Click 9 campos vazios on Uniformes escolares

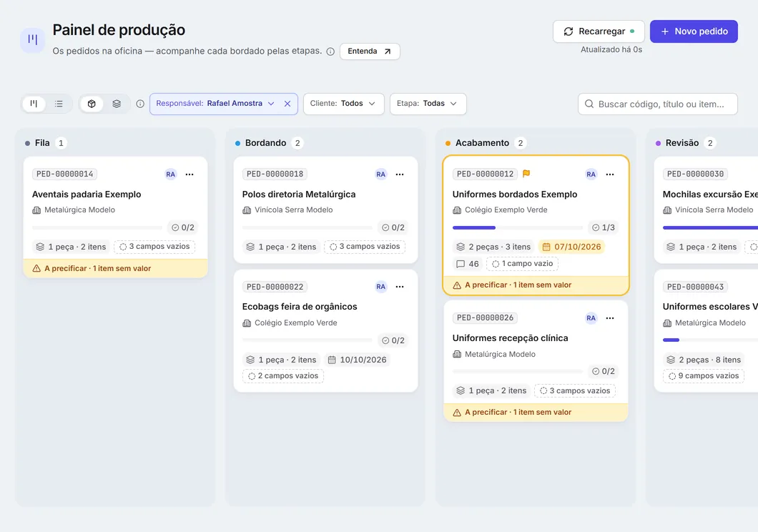[x=704, y=376]
